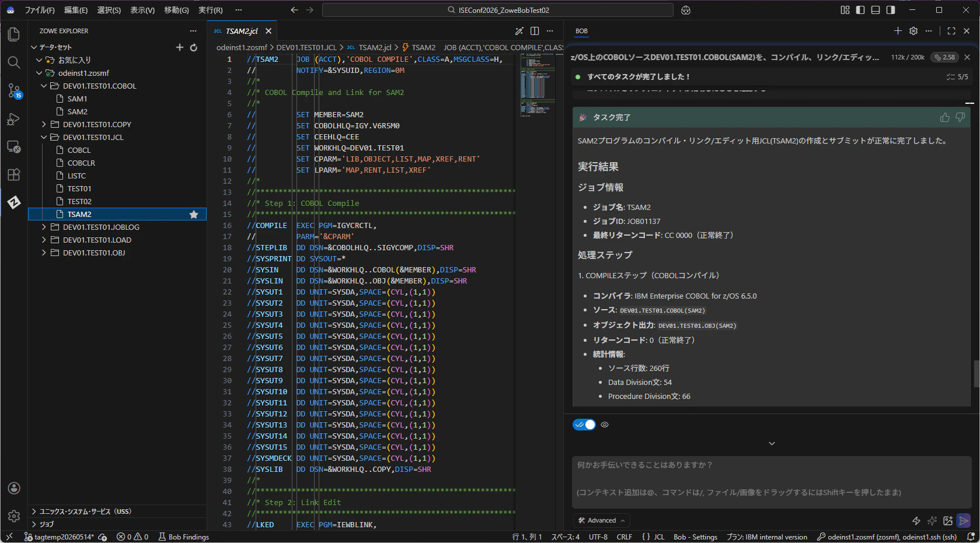Open the 編集(E) menu
980x543 pixels.
76,10
